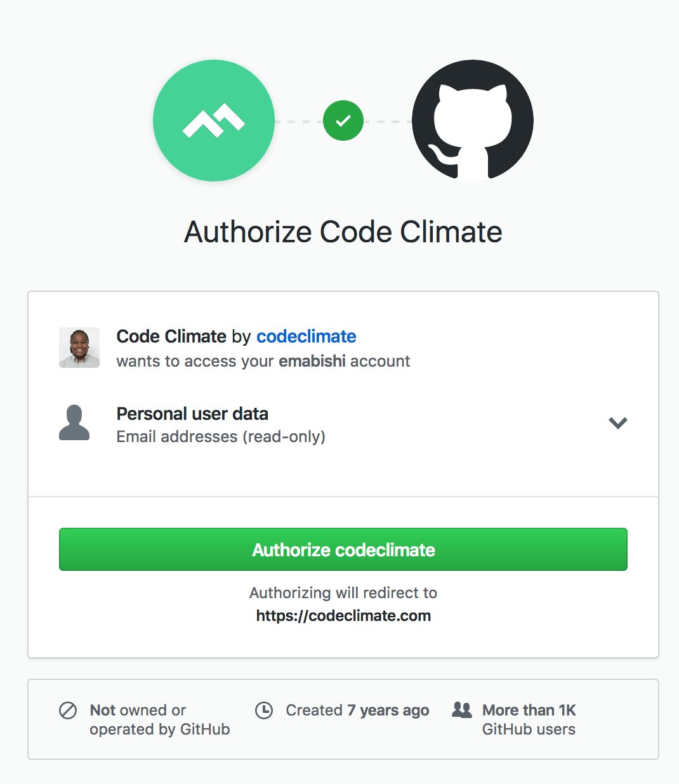Click the Authorizing will redirect to text
Image resolution: width=679 pixels, height=784 pixels.
343,593
